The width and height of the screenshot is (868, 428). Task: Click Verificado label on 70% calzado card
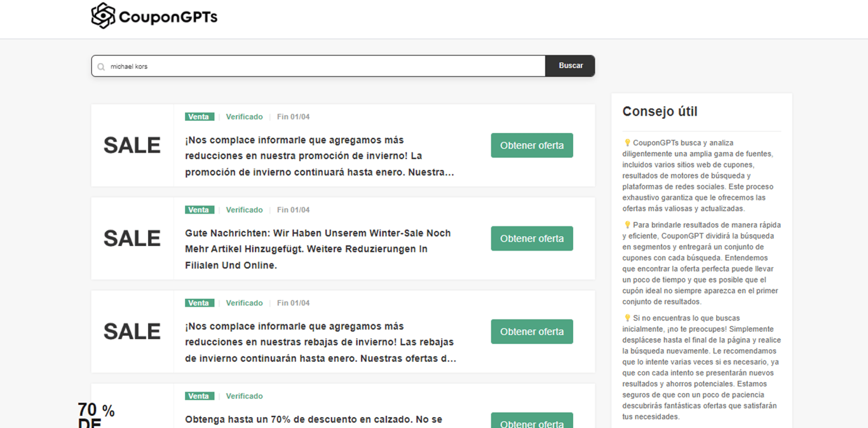click(x=245, y=396)
